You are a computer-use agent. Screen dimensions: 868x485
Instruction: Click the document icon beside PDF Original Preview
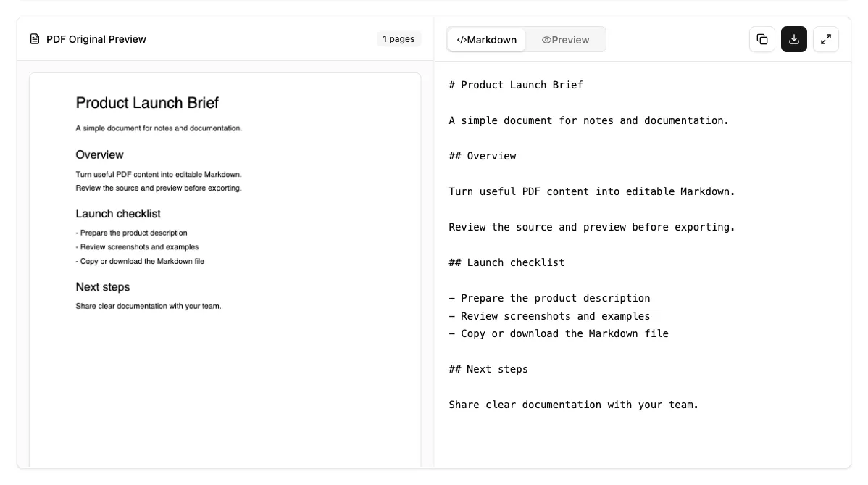click(35, 38)
